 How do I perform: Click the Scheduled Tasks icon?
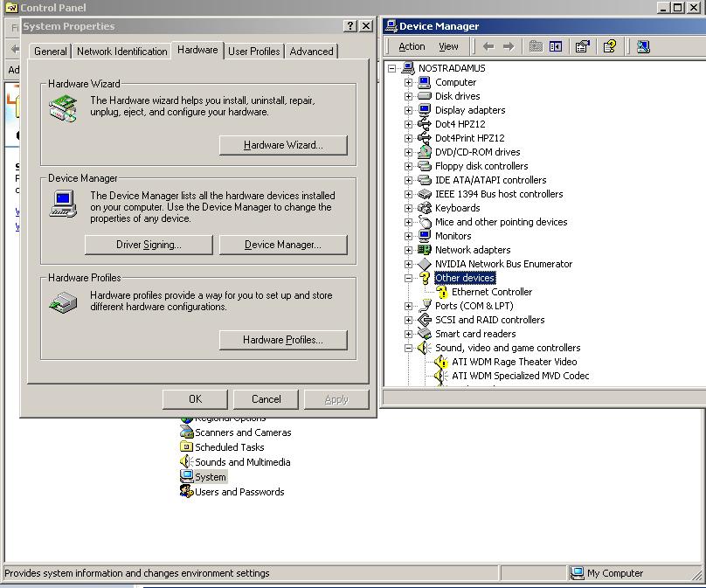pyautogui.click(x=186, y=446)
